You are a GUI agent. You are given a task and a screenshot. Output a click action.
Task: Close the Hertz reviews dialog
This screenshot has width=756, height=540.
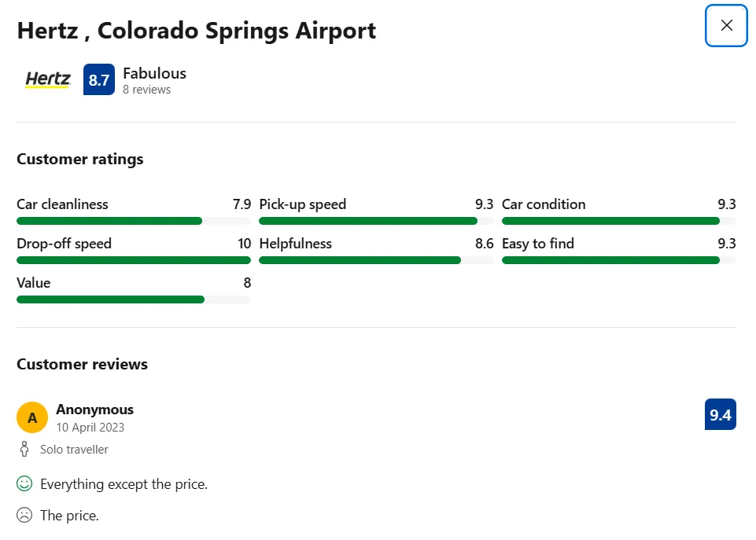726,25
